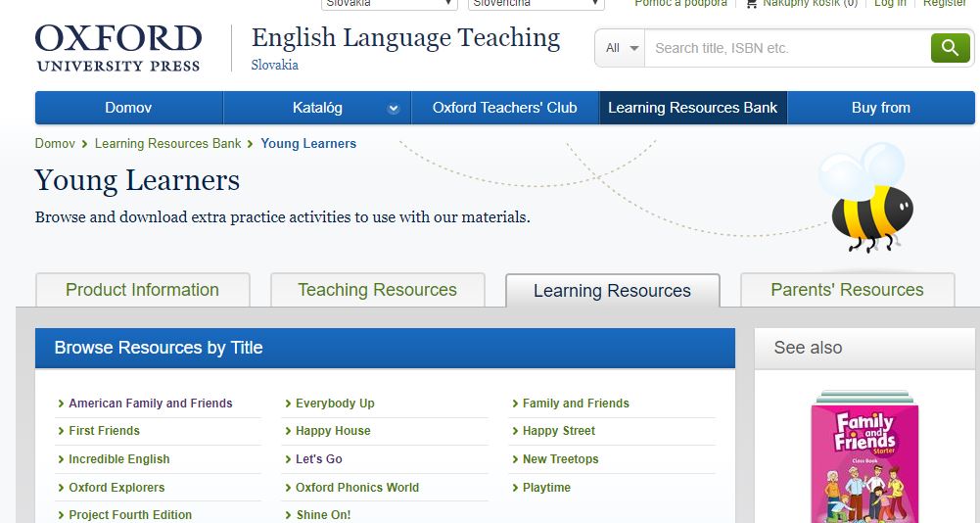
Task: Open Oxford Teachers' Club menu item
Action: point(505,108)
